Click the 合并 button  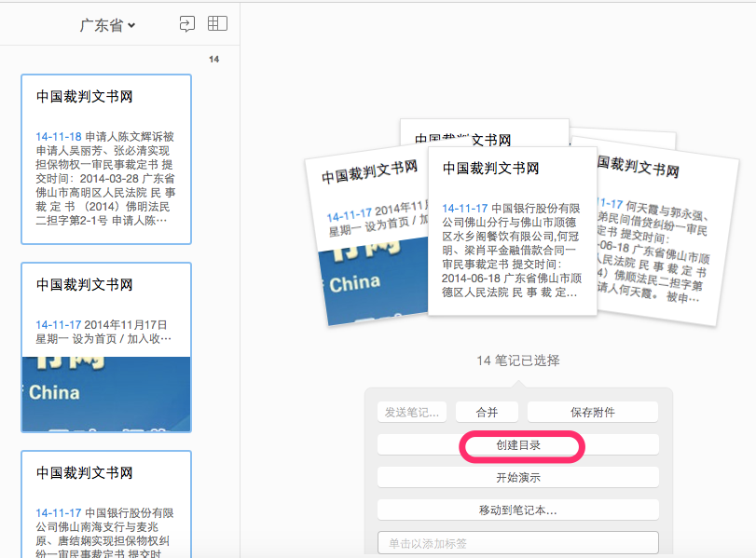pos(487,412)
